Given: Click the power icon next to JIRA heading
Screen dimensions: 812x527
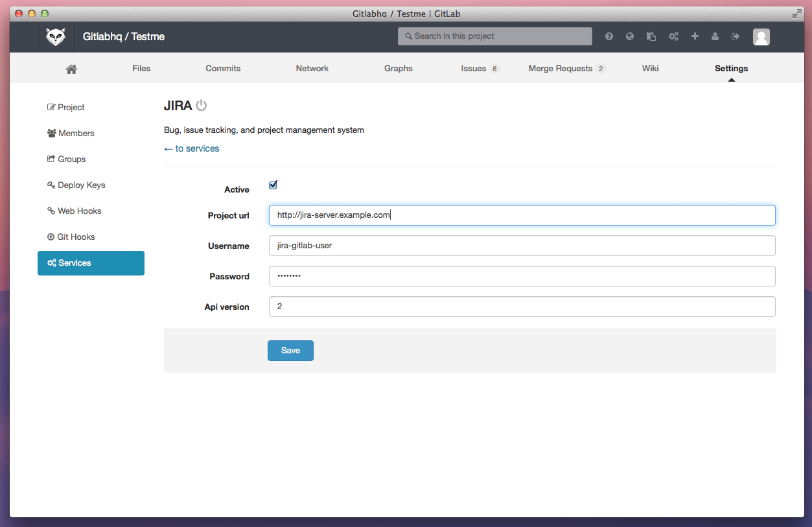Looking at the screenshot, I should pos(201,104).
